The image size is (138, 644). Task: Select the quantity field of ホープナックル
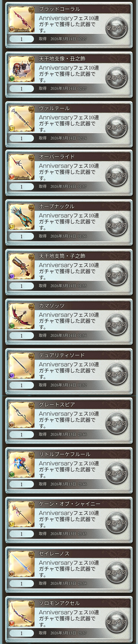(21, 236)
